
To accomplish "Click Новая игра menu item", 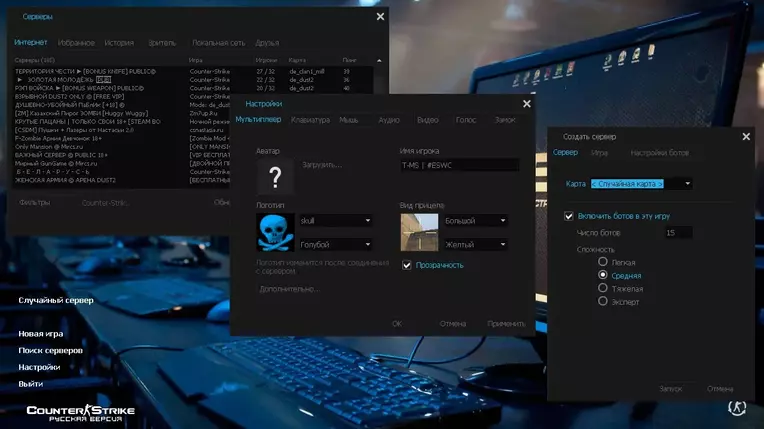I will 41,334.
